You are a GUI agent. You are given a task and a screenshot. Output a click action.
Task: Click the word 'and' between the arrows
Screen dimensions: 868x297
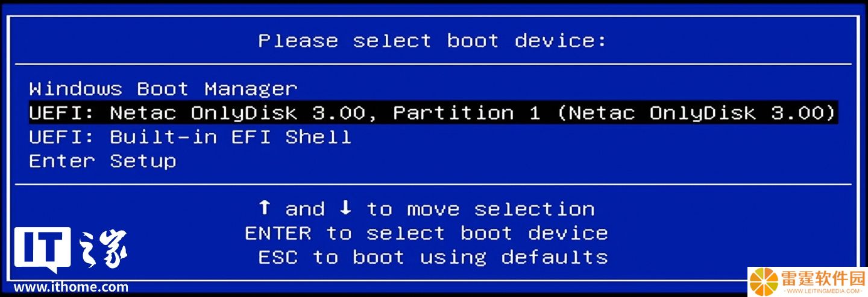pos(305,209)
